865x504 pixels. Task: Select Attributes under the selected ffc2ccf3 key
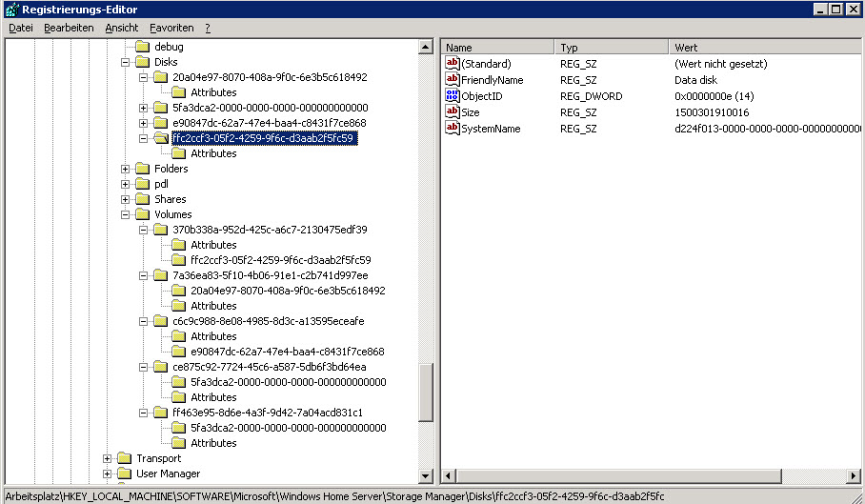(213, 153)
